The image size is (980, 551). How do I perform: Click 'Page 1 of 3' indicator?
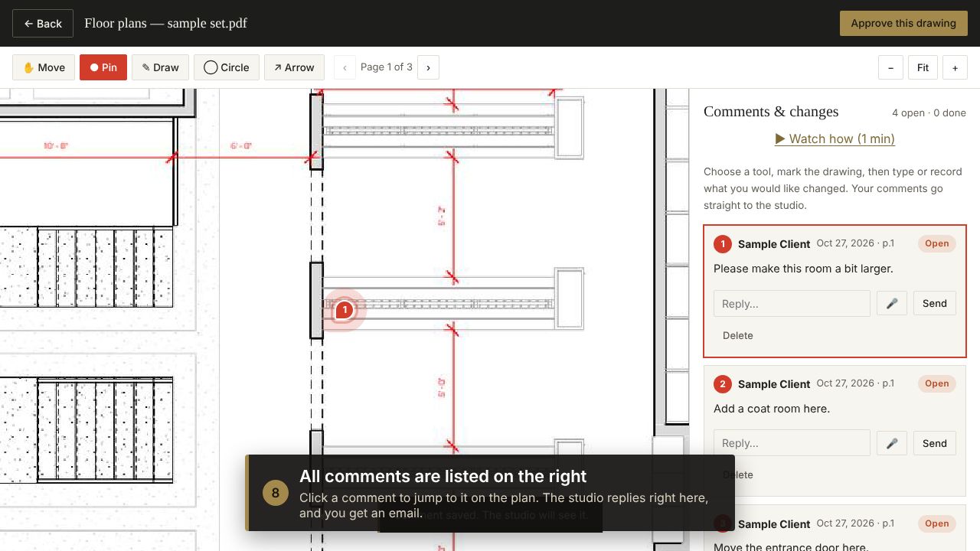tap(387, 67)
